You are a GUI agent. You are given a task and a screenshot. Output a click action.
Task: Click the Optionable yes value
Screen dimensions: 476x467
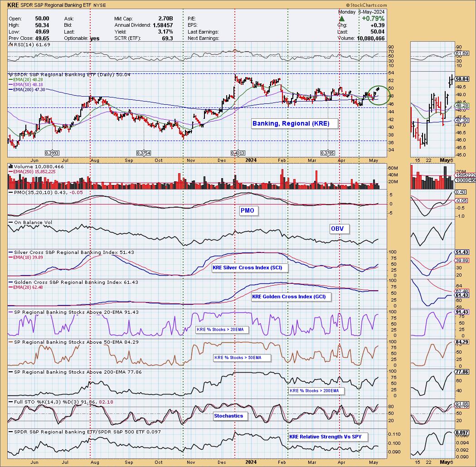95,38
